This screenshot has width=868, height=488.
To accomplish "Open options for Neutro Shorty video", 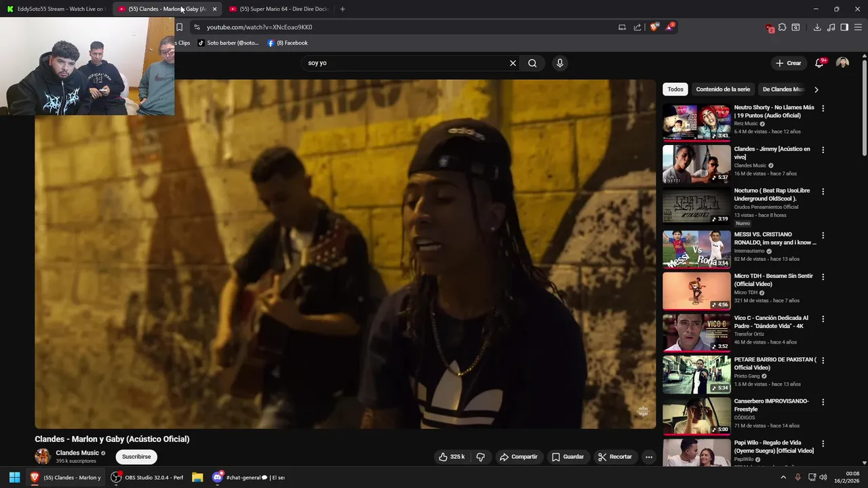I will [823, 108].
